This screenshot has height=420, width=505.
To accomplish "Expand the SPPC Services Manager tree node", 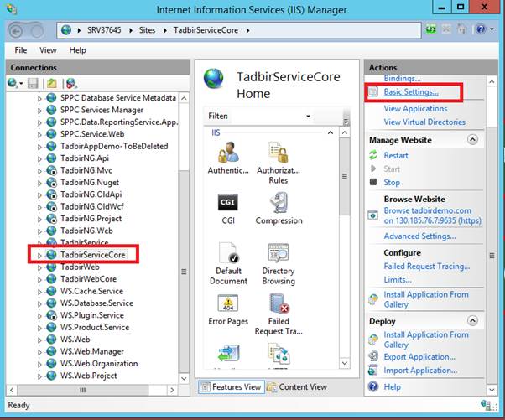I will click(39, 111).
